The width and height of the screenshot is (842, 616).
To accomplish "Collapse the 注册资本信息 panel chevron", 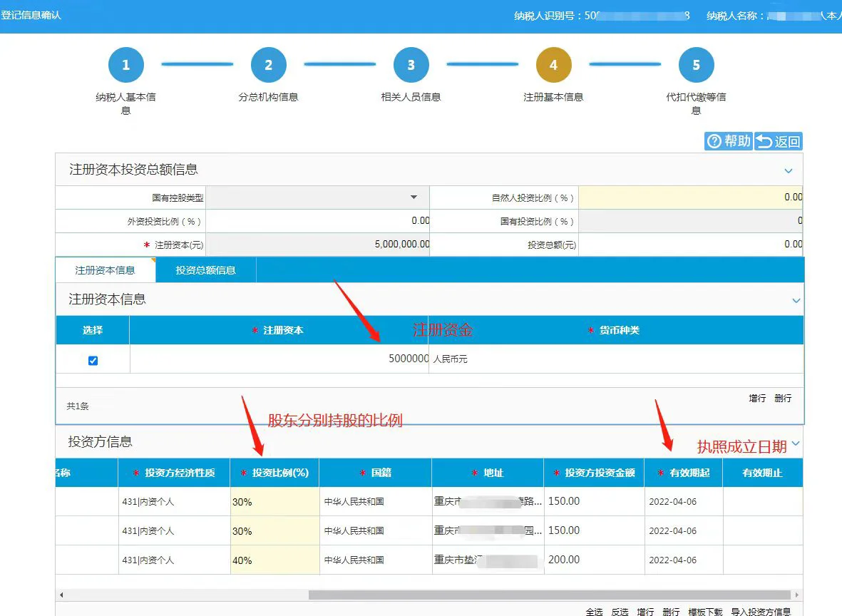I will tap(796, 300).
